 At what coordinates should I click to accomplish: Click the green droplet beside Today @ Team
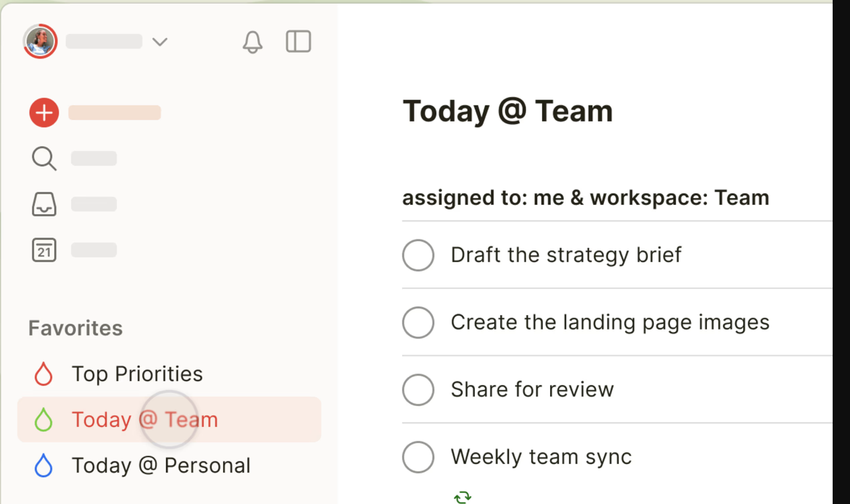click(44, 419)
